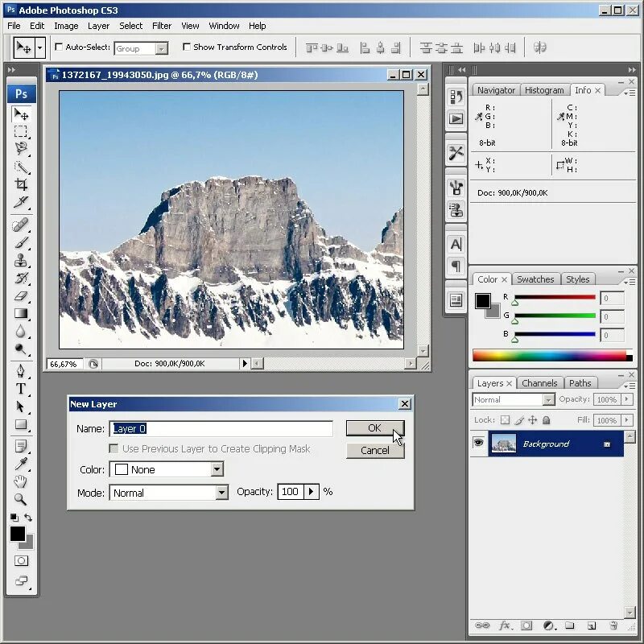The image size is (644, 644).
Task: Toggle Use Previous Layer Clipping Mask checkbox
Action: (x=114, y=448)
